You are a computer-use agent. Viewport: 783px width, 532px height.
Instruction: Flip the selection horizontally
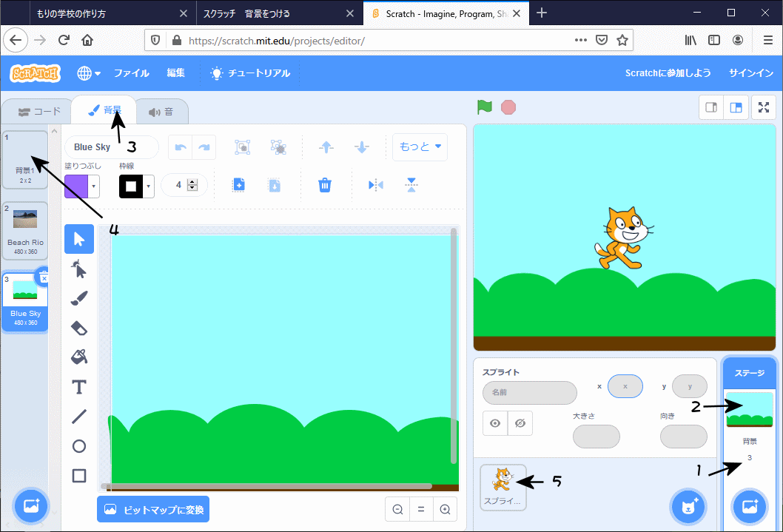point(376,185)
